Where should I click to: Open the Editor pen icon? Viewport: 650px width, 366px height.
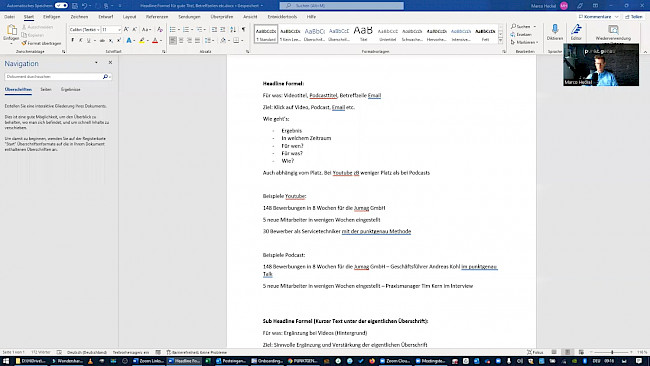point(576,29)
